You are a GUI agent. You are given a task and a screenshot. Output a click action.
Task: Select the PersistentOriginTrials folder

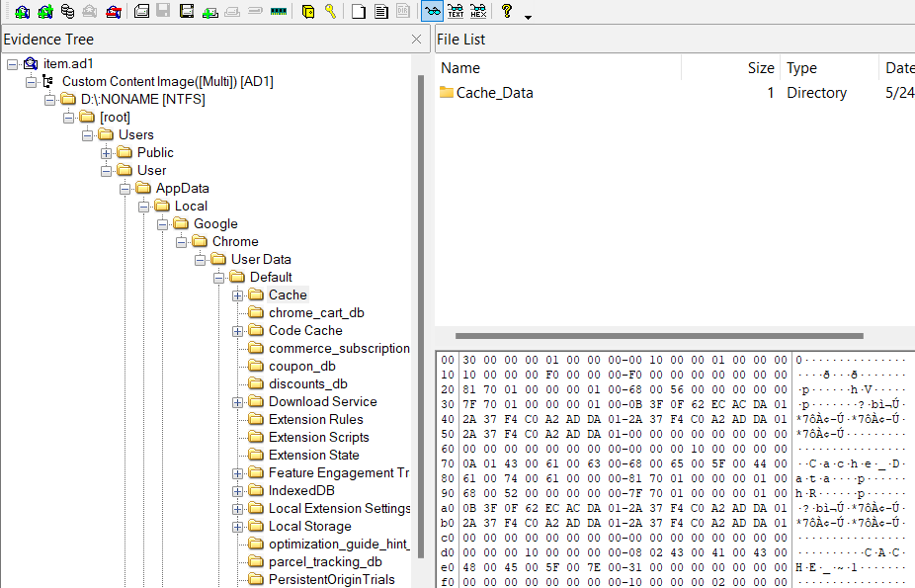pyautogui.click(x=331, y=579)
